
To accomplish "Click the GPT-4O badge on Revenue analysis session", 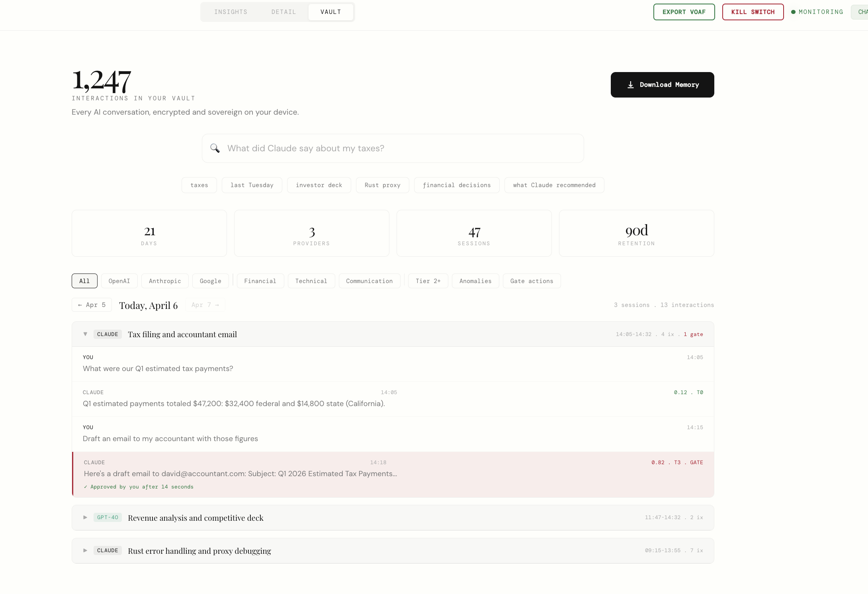I will click(108, 518).
